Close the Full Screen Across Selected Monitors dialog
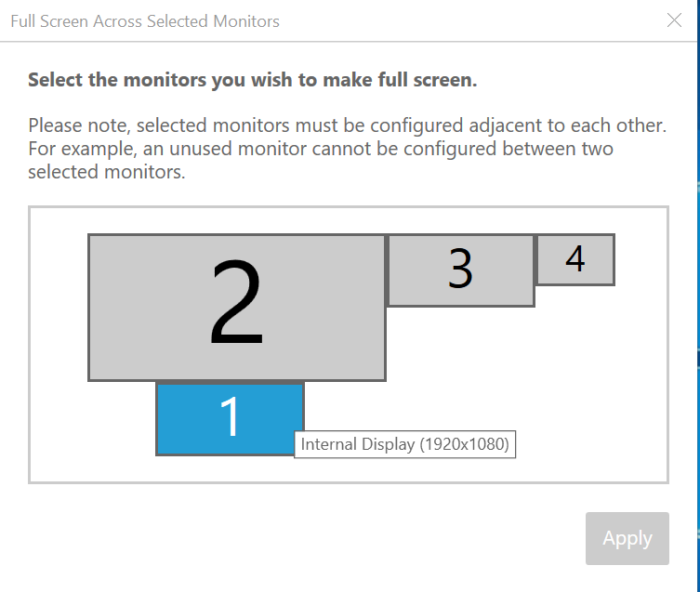700x592 pixels. [x=675, y=20]
